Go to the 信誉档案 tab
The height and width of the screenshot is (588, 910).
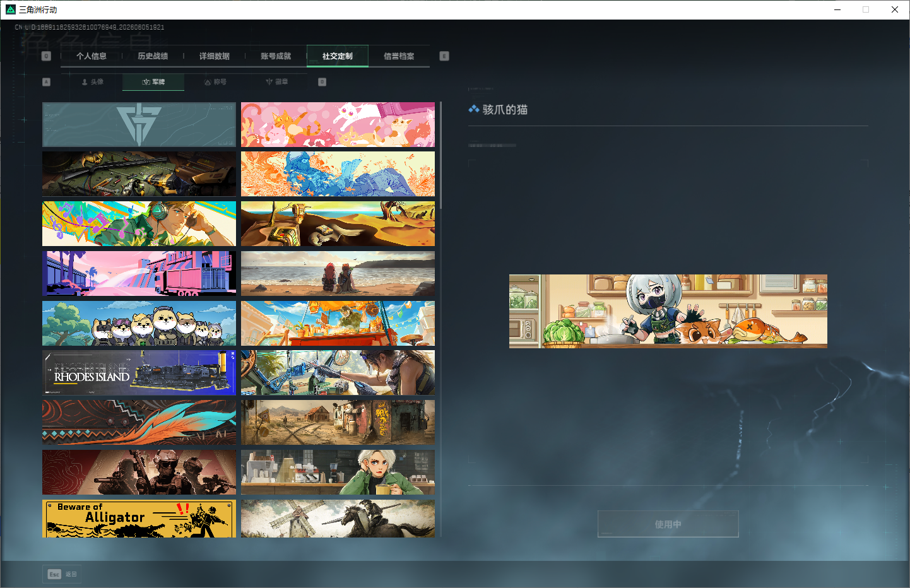[399, 56]
